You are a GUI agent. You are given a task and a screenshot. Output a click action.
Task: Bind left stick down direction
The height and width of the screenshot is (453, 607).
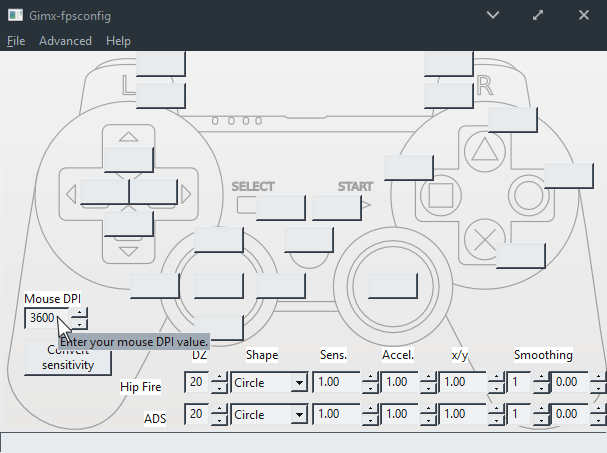click(219, 328)
